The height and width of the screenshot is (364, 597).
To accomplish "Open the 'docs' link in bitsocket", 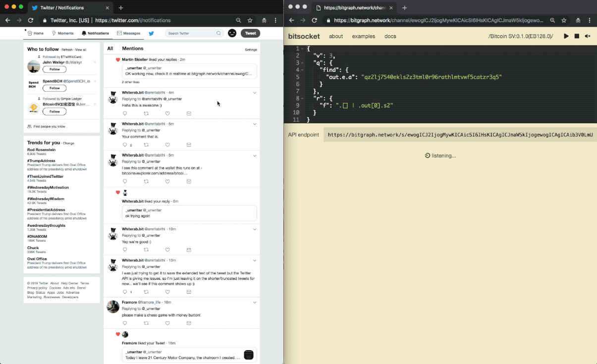I will point(390,36).
